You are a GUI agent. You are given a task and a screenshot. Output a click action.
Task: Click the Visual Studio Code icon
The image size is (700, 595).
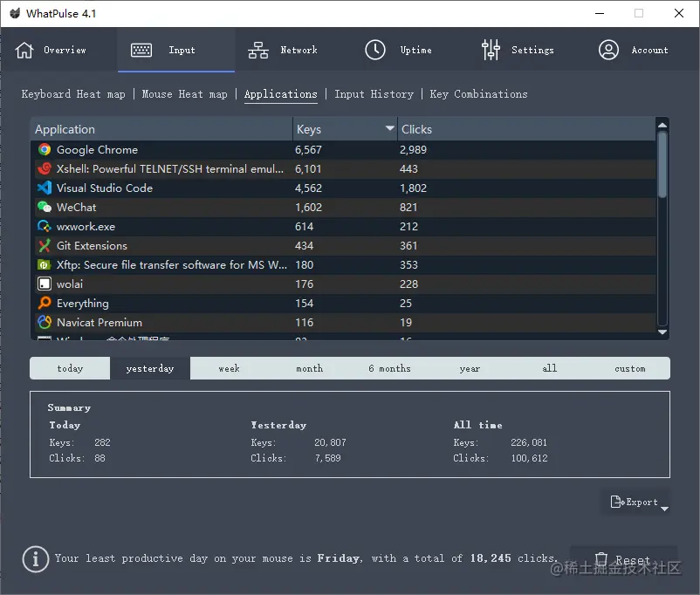(x=45, y=188)
